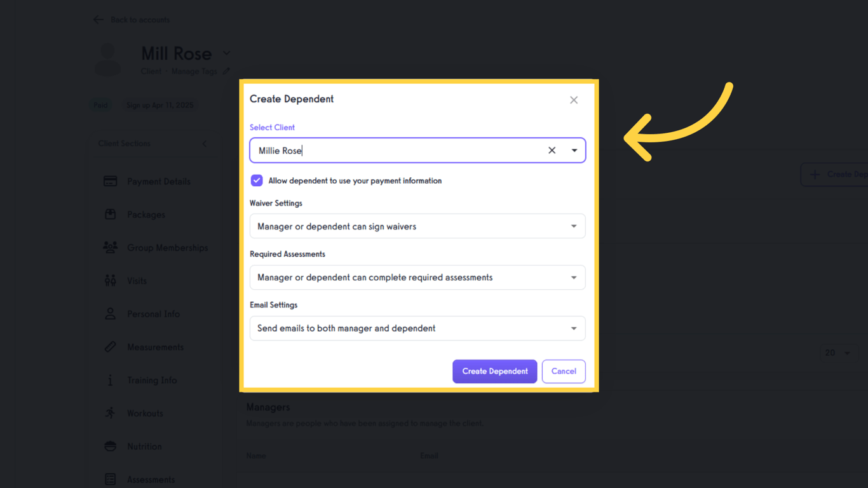
Task: Open the per-page count dropdown showing 20
Action: point(839,353)
